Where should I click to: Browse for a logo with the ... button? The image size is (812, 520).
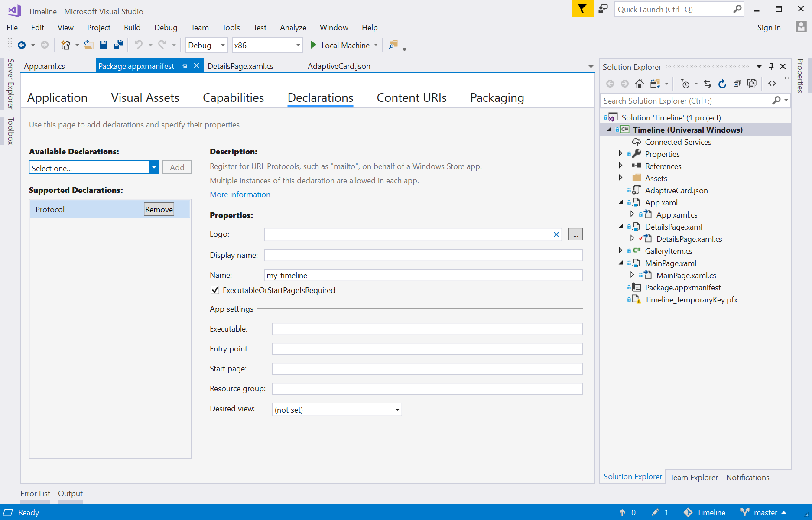[x=575, y=234]
